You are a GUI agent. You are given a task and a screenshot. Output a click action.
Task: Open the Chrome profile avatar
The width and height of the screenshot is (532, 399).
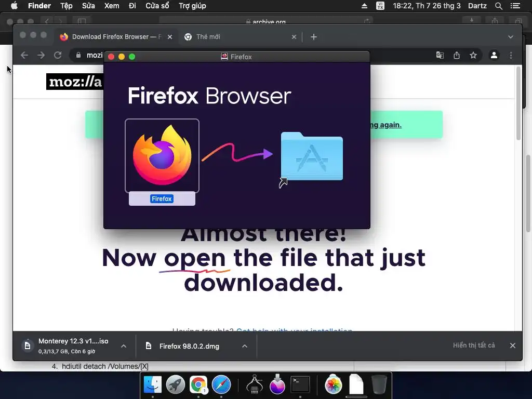pos(494,55)
